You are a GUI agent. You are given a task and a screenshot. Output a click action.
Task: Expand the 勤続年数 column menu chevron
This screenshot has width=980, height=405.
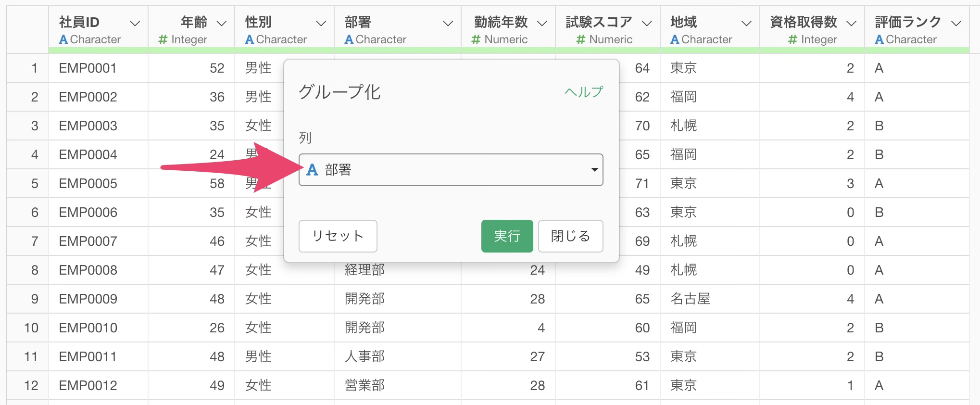[x=542, y=23]
